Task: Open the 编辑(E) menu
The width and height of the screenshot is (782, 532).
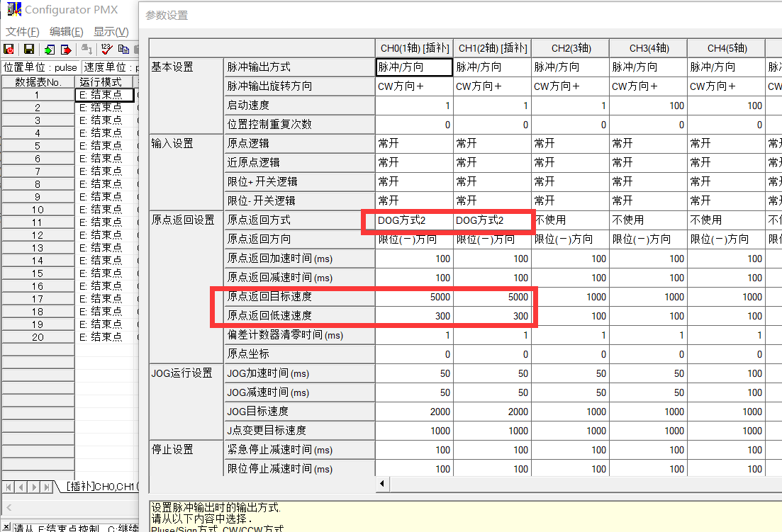Action: [x=66, y=32]
